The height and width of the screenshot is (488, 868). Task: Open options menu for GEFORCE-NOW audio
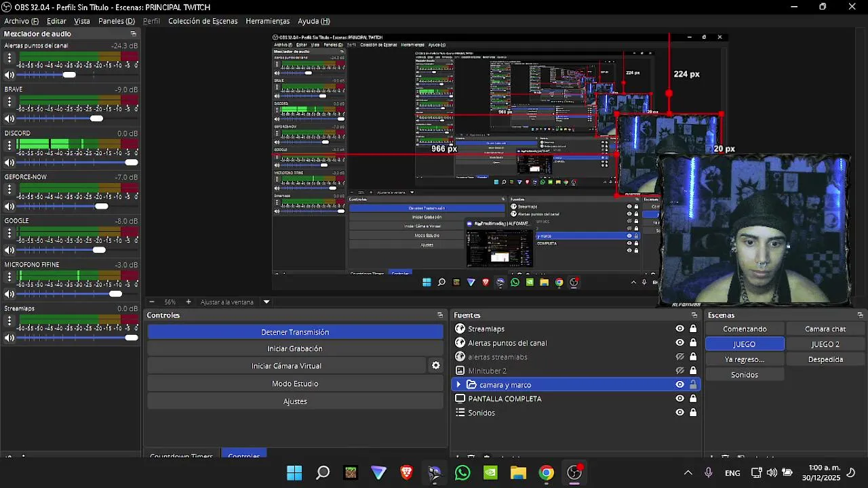coord(9,190)
